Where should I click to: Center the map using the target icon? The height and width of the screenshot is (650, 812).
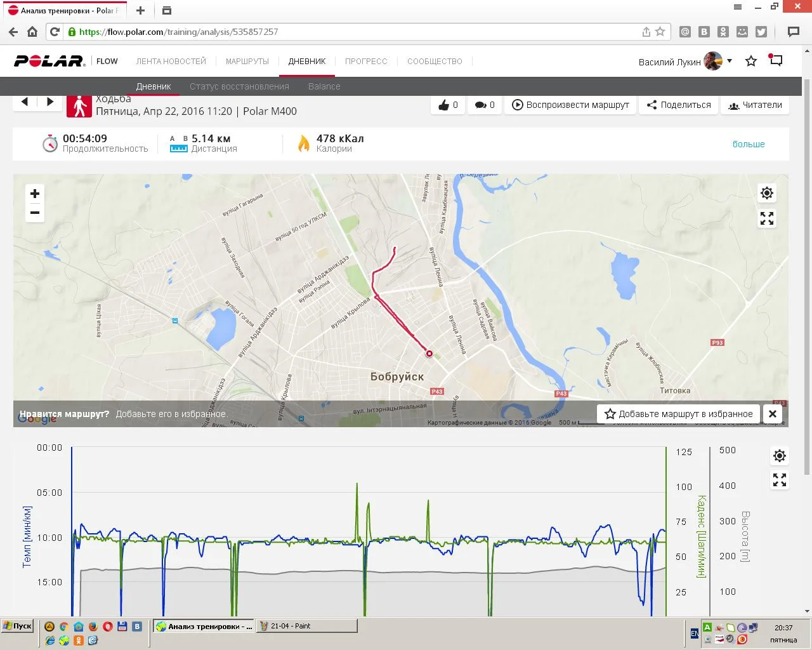click(x=767, y=193)
